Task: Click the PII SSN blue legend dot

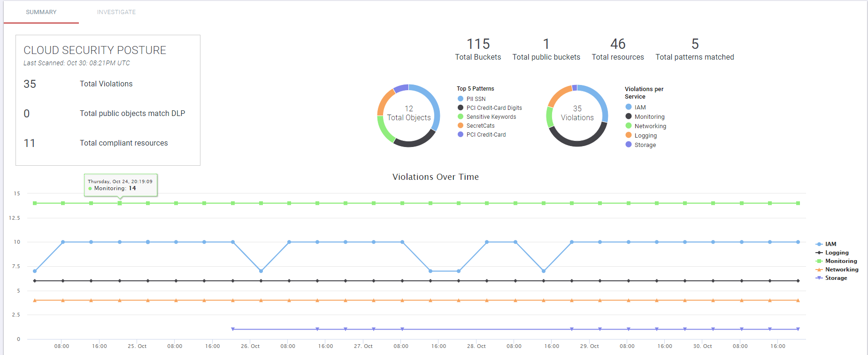Action: [x=461, y=99]
